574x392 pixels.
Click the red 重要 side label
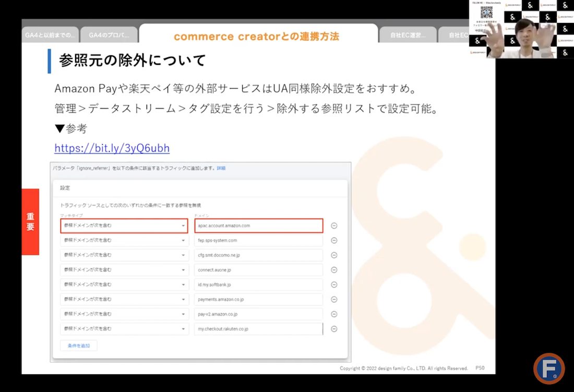[x=30, y=222]
